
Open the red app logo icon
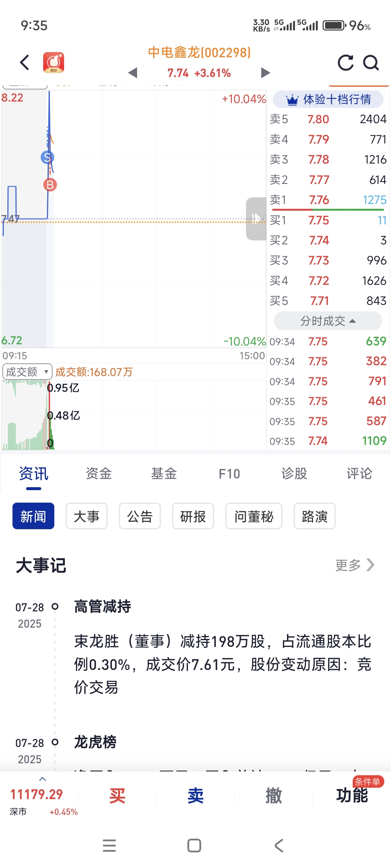coord(54,62)
